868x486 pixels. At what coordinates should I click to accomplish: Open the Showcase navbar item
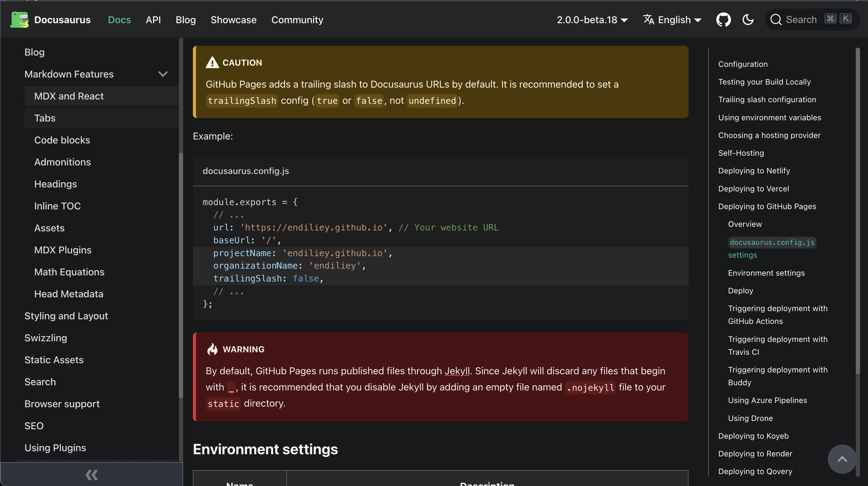click(233, 20)
